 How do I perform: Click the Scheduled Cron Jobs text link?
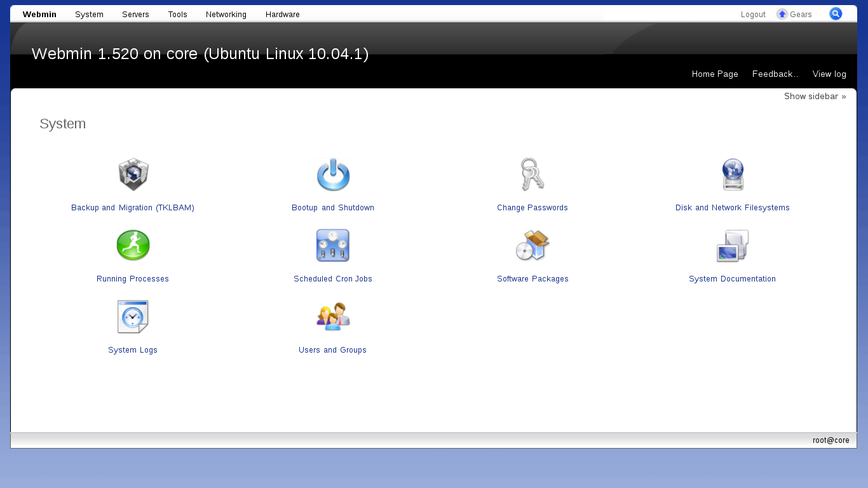coord(333,279)
